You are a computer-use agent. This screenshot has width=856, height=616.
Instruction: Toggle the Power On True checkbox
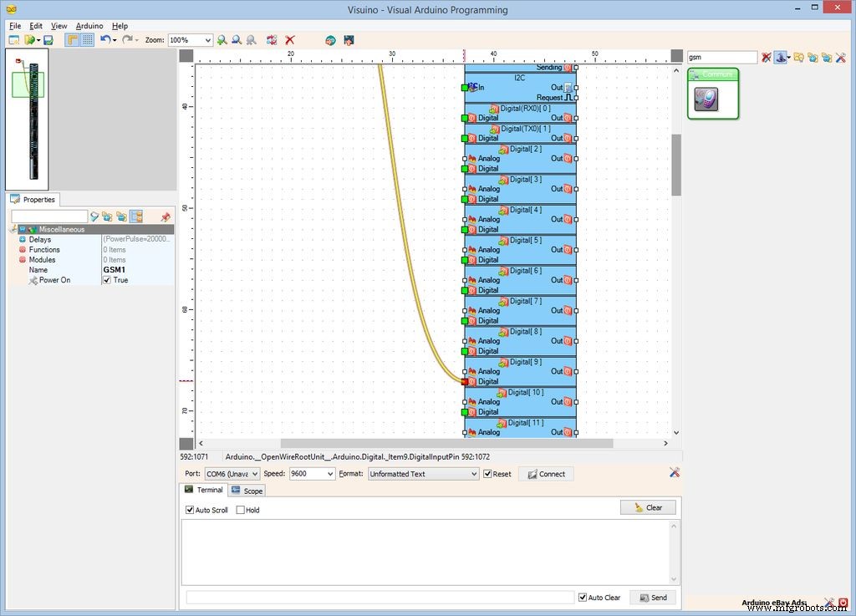click(x=106, y=280)
